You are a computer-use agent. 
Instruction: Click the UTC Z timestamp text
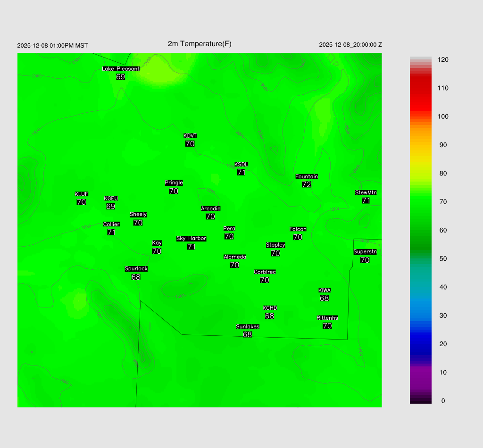[x=350, y=45]
